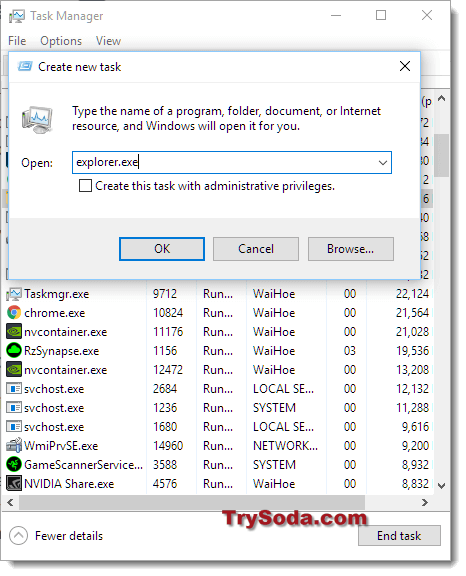The height and width of the screenshot is (576, 466).
Task: Select the Taskmgr.exe process name
Action: [57, 294]
